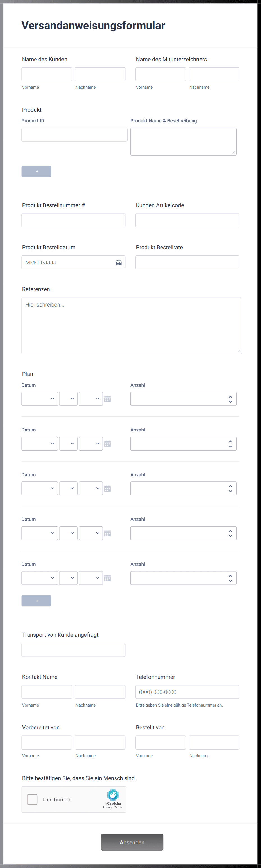Click the Absenden button

132,842
